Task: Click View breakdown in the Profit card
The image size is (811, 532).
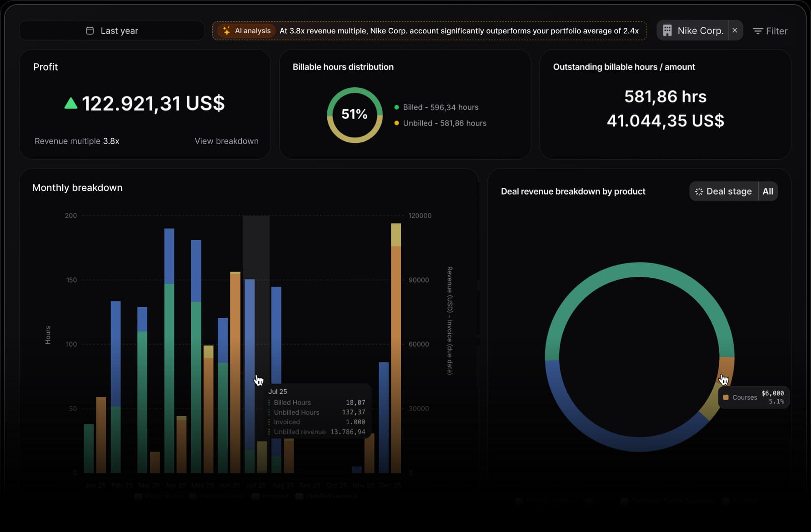Action: coord(226,141)
